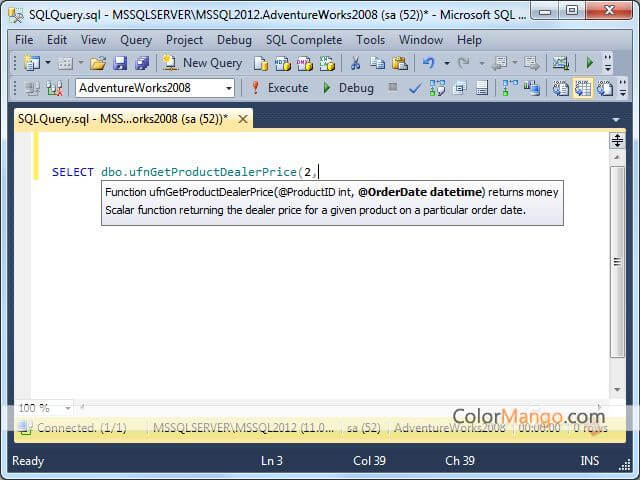Close the SQLQuery.sql tab
Screen dimensions: 640x480
click(x=243, y=119)
